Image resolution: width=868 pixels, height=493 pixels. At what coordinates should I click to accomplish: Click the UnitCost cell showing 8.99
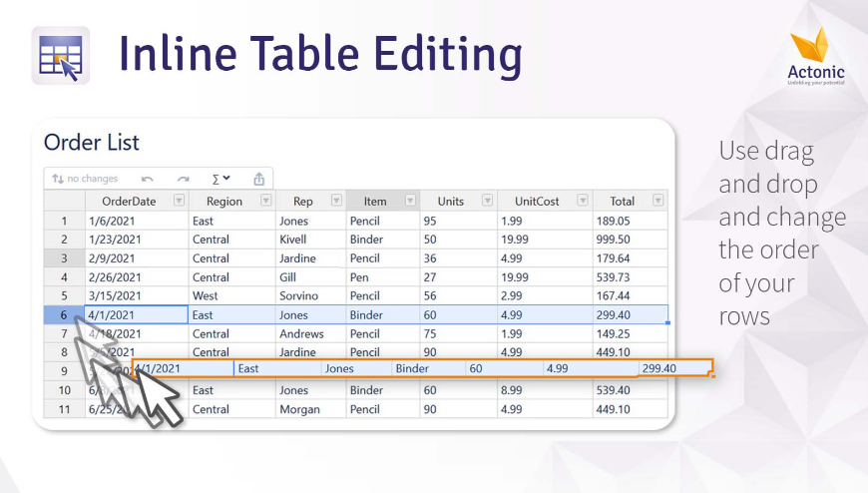coord(545,390)
